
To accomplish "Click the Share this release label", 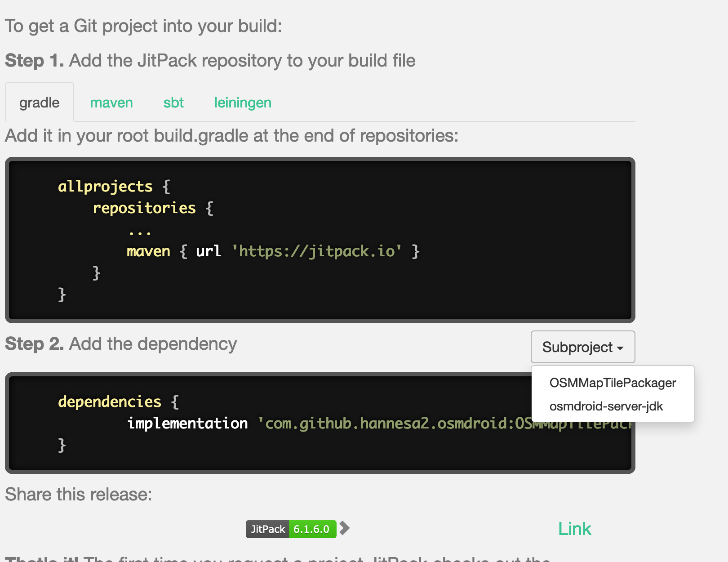I will (78, 494).
